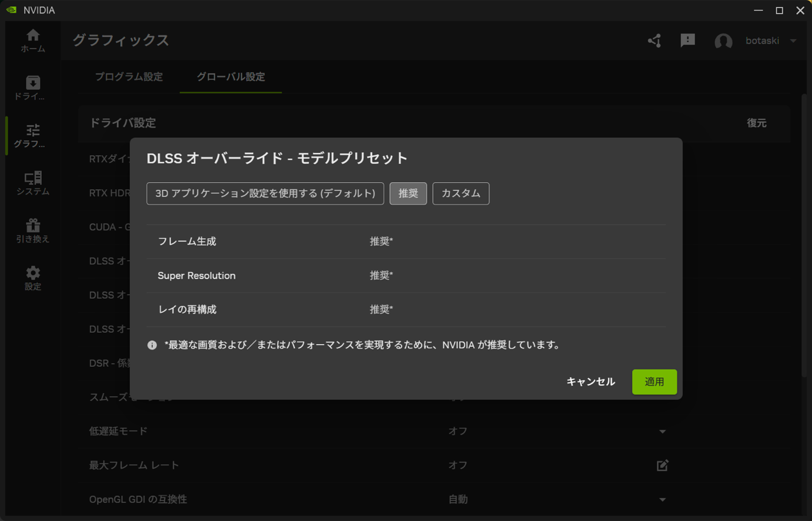
Task: Click 復元 to restore driver settings
Action: pyautogui.click(x=757, y=123)
